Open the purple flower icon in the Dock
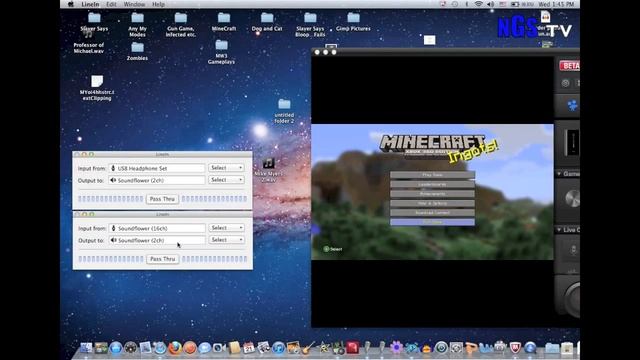 pyautogui.click(x=396, y=348)
